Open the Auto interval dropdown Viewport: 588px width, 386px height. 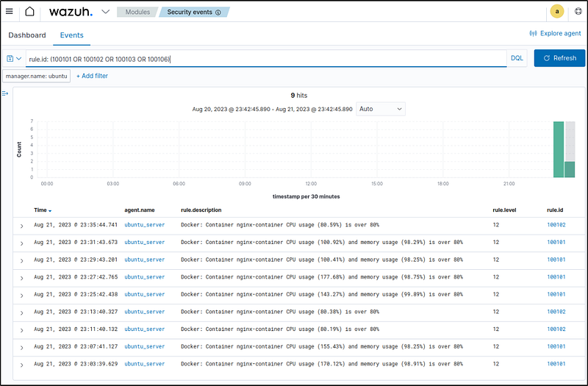point(380,109)
